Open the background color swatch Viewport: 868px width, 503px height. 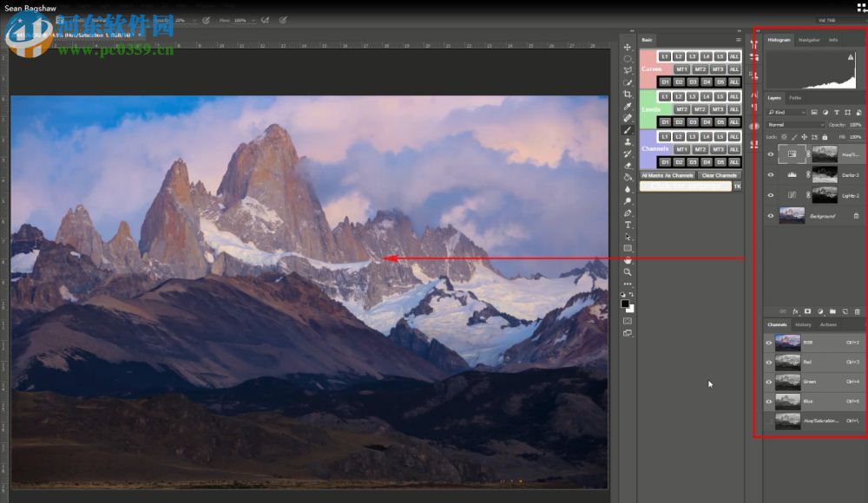pyautogui.click(x=631, y=310)
